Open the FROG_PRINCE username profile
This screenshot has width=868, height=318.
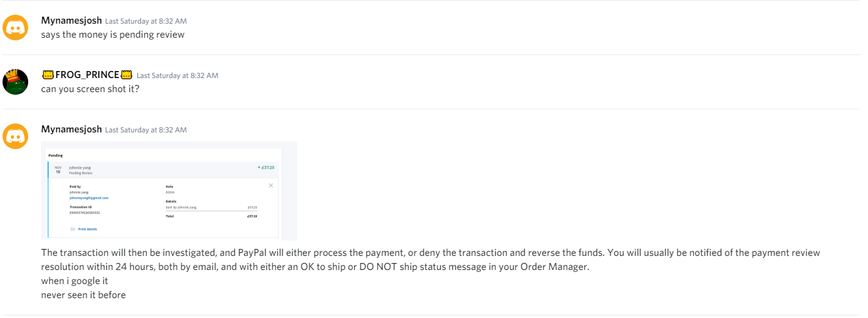pos(87,75)
